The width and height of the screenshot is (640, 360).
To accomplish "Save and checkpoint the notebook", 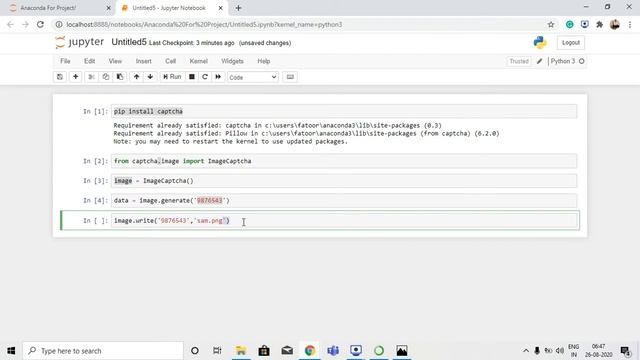I will 60,77.
